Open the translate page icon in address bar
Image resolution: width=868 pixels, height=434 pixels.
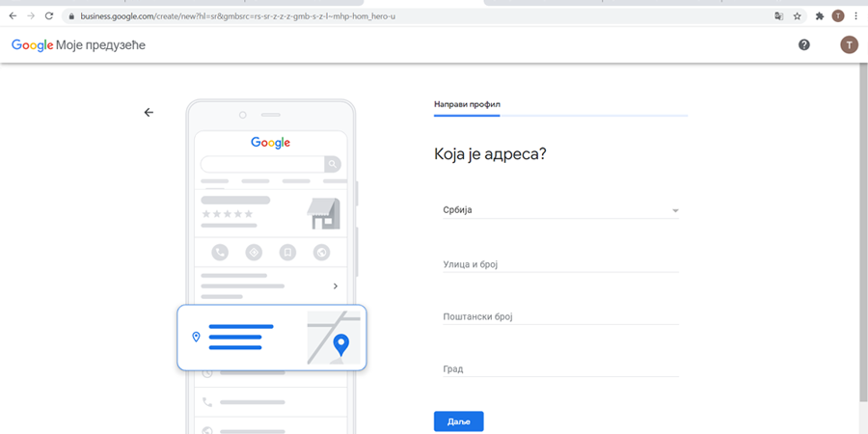tap(779, 16)
